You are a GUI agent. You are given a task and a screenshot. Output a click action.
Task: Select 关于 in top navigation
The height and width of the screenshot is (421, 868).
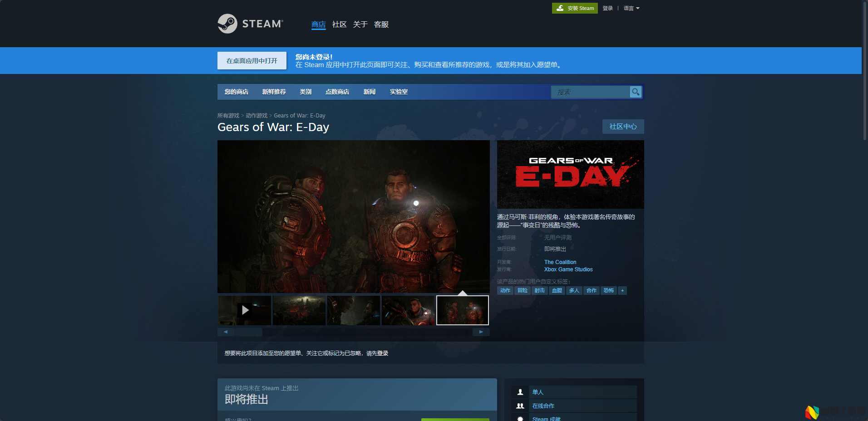point(360,24)
